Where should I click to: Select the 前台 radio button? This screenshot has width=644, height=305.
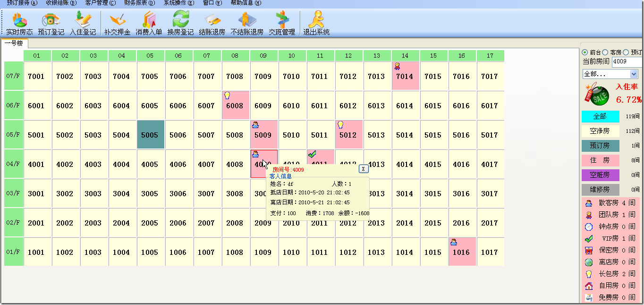point(585,52)
